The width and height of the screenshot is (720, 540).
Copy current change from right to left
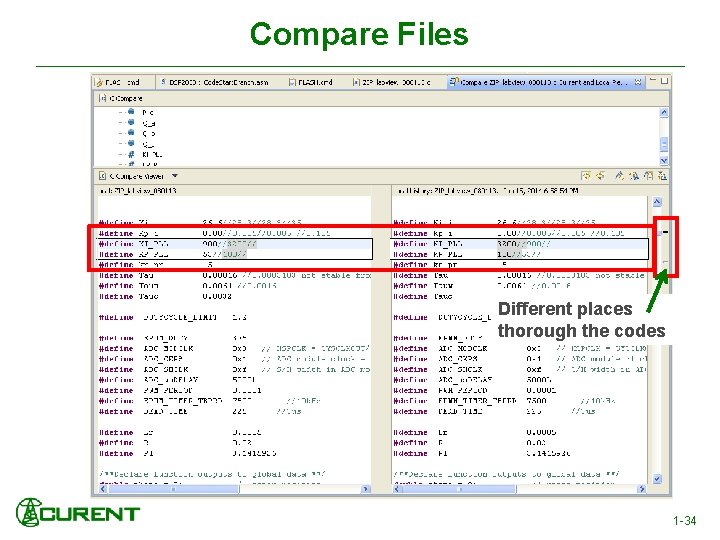coord(600,176)
